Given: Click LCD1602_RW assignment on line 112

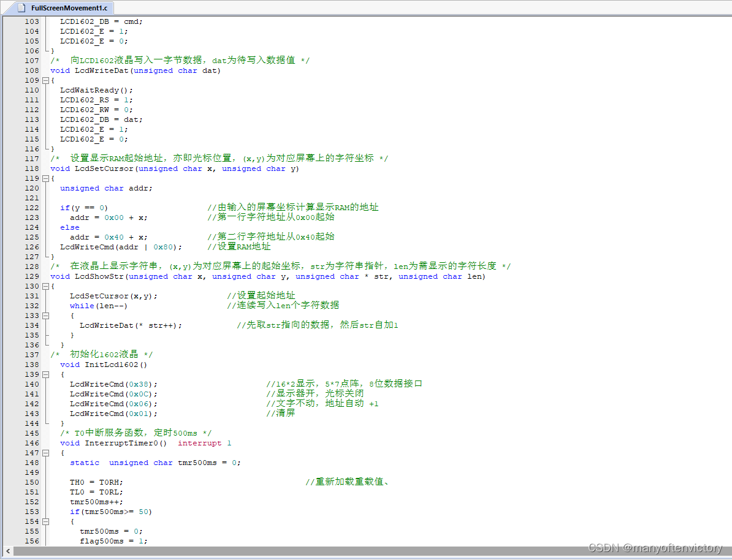Looking at the screenshot, I should pyautogui.click(x=97, y=110).
